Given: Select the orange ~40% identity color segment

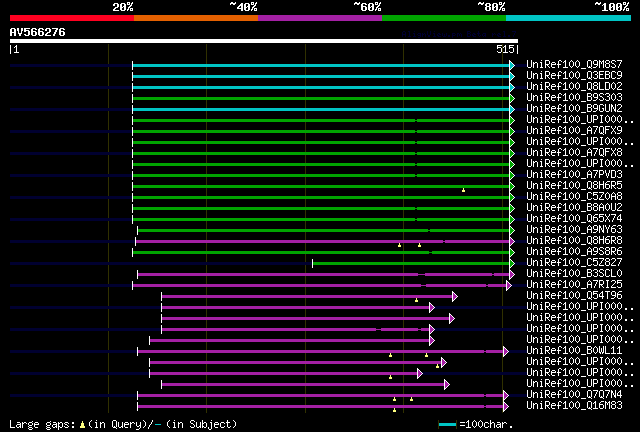Looking at the screenshot, I should (196, 18).
